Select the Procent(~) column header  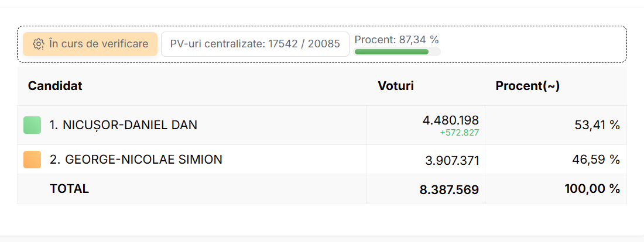click(x=527, y=86)
